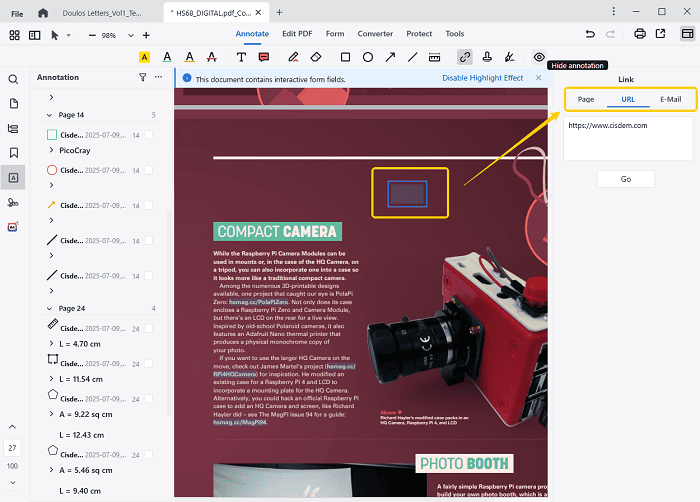Toggle Hide annotation eye icon
The height and width of the screenshot is (502, 700).
(539, 57)
